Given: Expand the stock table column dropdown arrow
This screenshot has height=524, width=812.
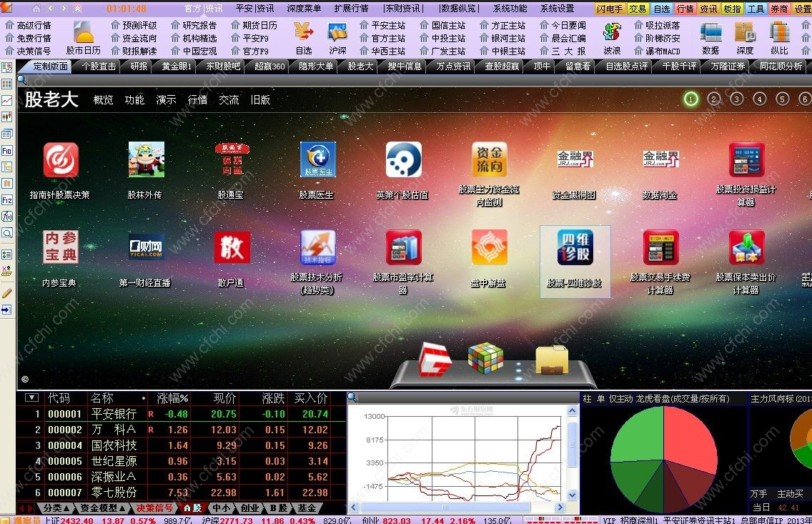Looking at the screenshot, I should 31,397.
